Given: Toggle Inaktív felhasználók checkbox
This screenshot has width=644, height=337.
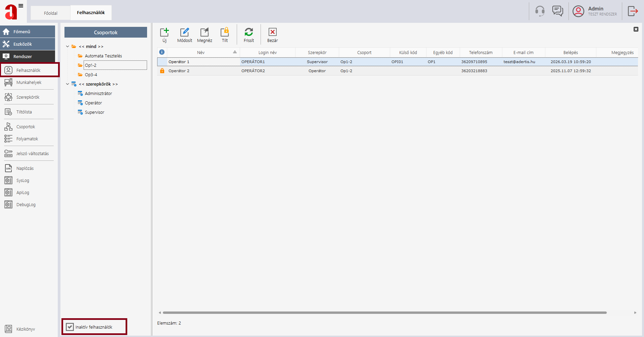Looking at the screenshot, I should (70, 327).
